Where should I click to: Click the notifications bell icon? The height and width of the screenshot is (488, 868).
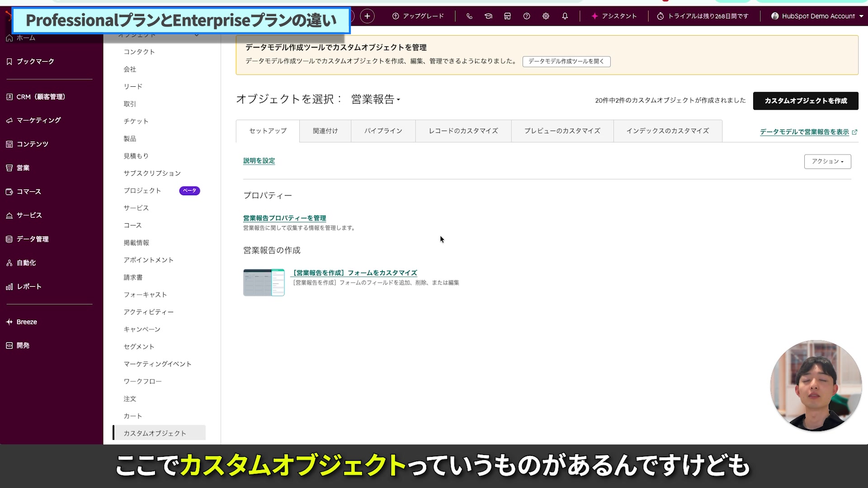click(x=565, y=16)
